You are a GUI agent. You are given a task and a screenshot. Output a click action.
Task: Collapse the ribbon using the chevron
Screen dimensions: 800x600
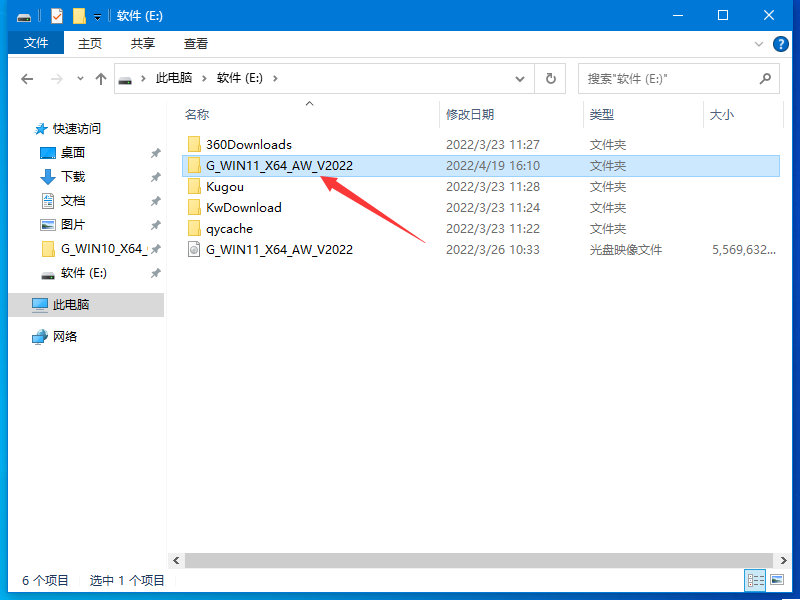(x=758, y=43)
